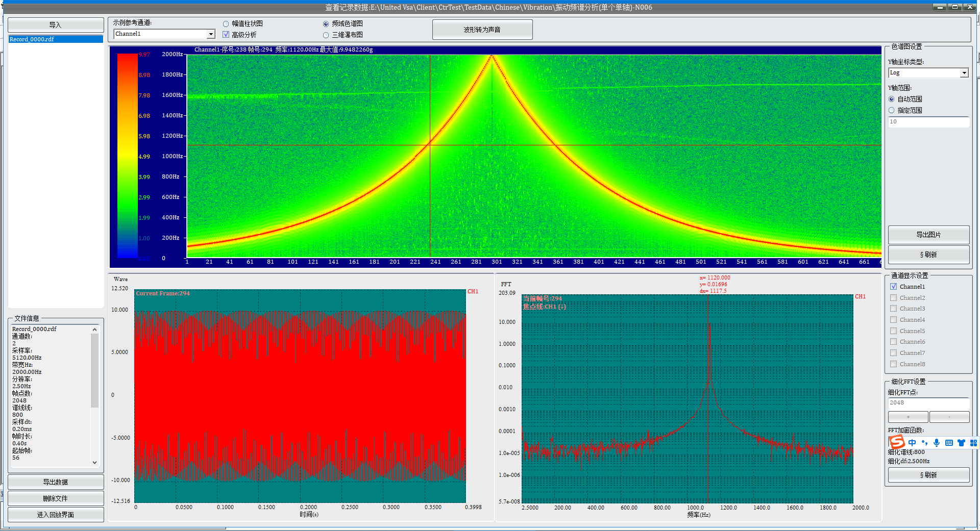Viewport: 980px width, 531px height.
Task: Open the Channel1 reference channel dropdown
Action: (x=210, y=34)
